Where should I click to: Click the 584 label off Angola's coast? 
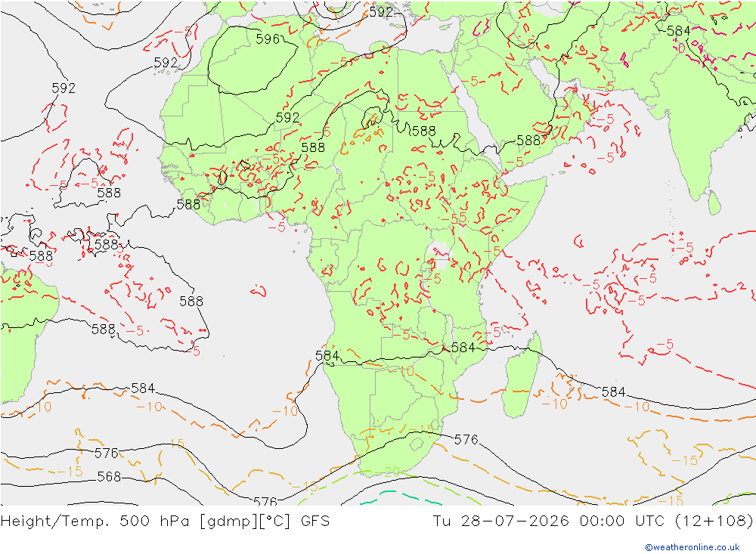pyautogui.click(x=327, y=356)
